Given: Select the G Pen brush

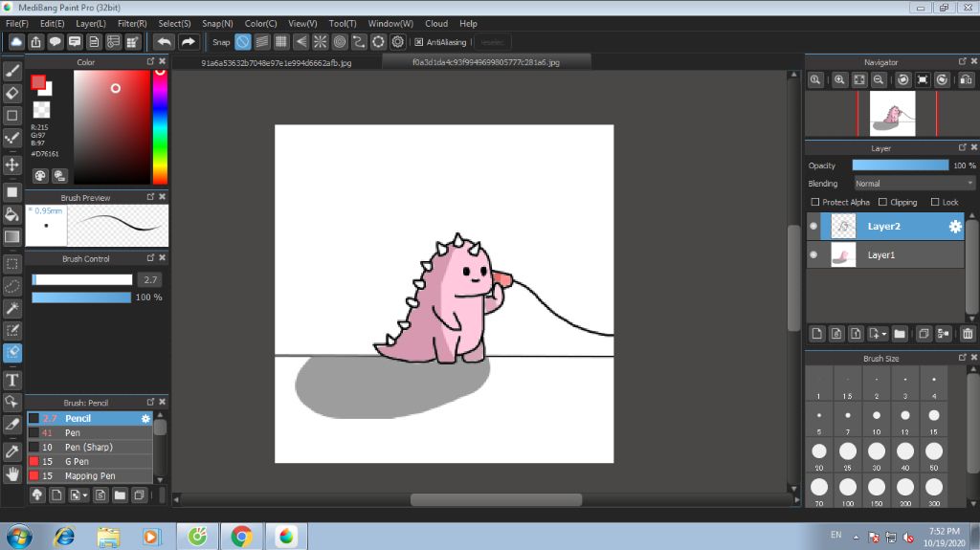Looking at the screenshot, I should (x=77, y=461).
